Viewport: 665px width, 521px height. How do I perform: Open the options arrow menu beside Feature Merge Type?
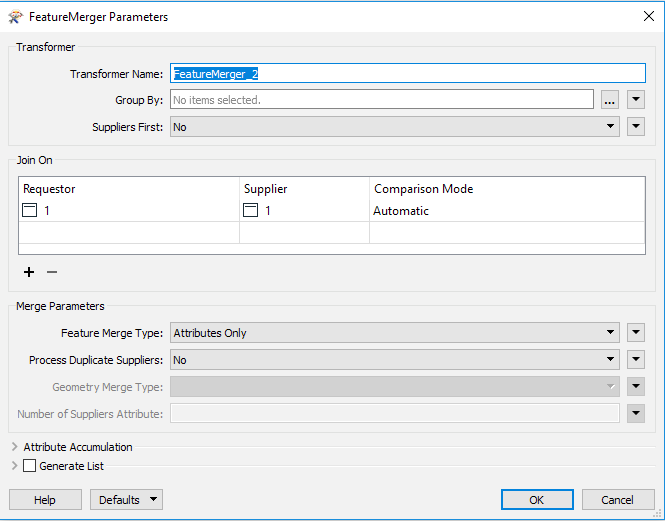[x=636, y=332]
